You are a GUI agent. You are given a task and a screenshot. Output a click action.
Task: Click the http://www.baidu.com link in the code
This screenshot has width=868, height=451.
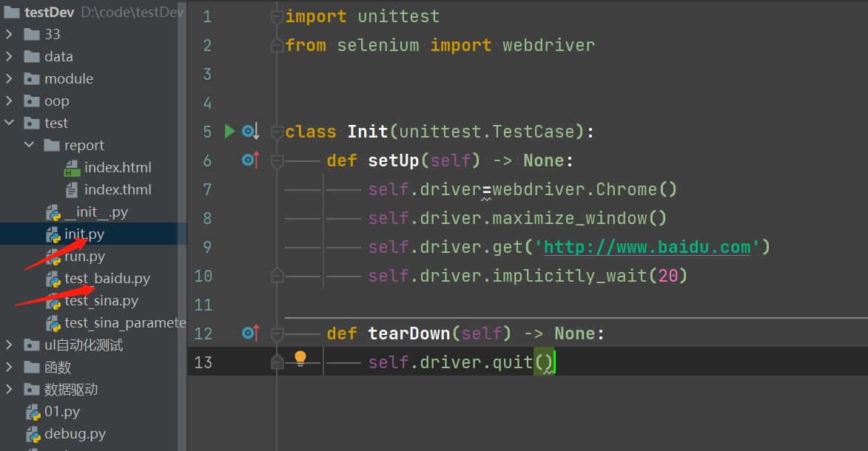click(x=647, y=247)
